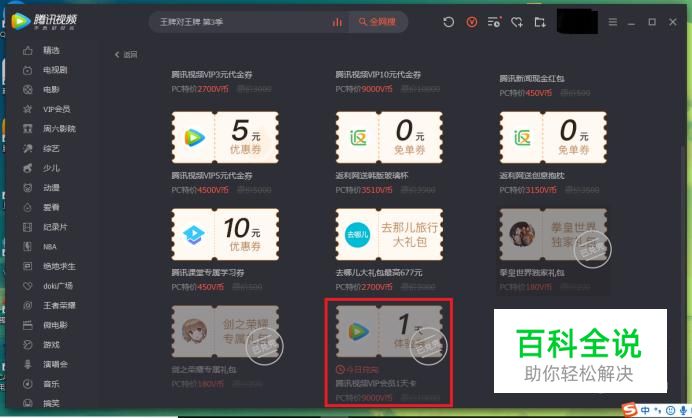
Task: Click 返利网送韩版玻璃杯 title
Action: click(x=372, y=176)
